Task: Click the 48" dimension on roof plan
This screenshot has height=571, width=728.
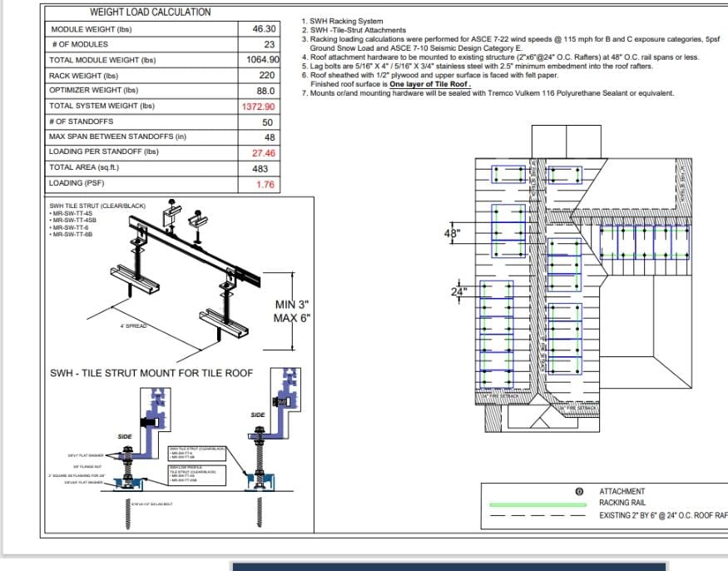Action: coord(453,233)
